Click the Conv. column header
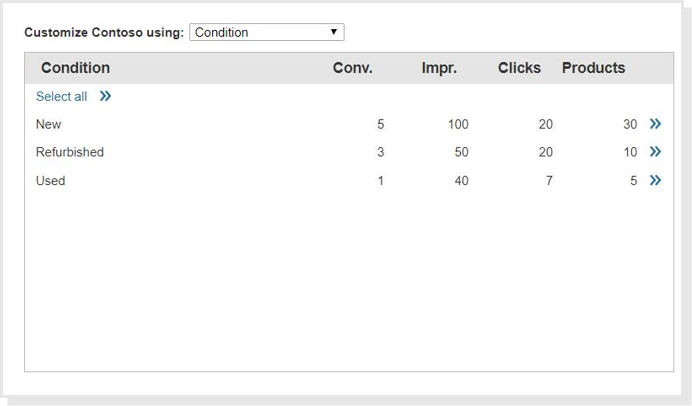The width and height of the screenshot is (692, 406). coord(352,68)
